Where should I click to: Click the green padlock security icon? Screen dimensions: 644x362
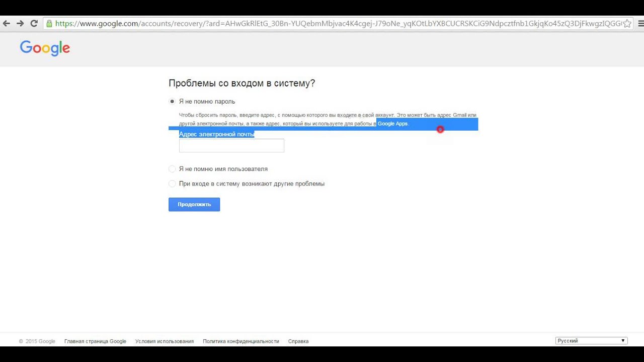[49, 23]
